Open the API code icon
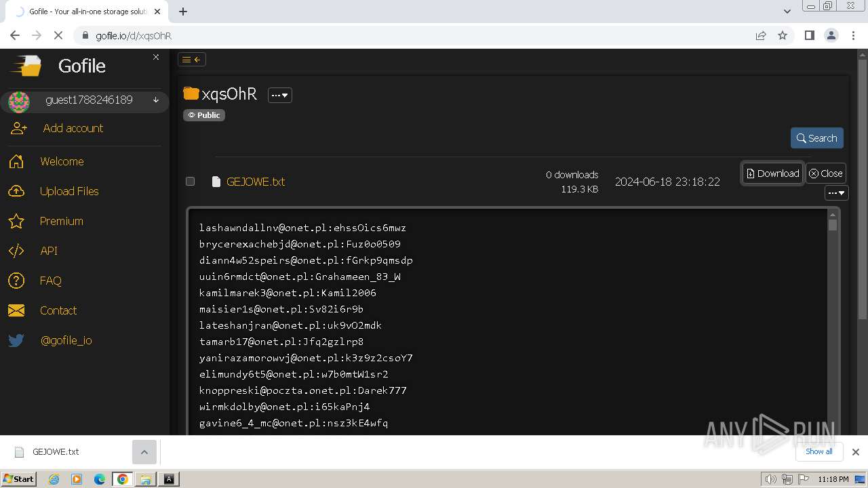 (16, 251)
